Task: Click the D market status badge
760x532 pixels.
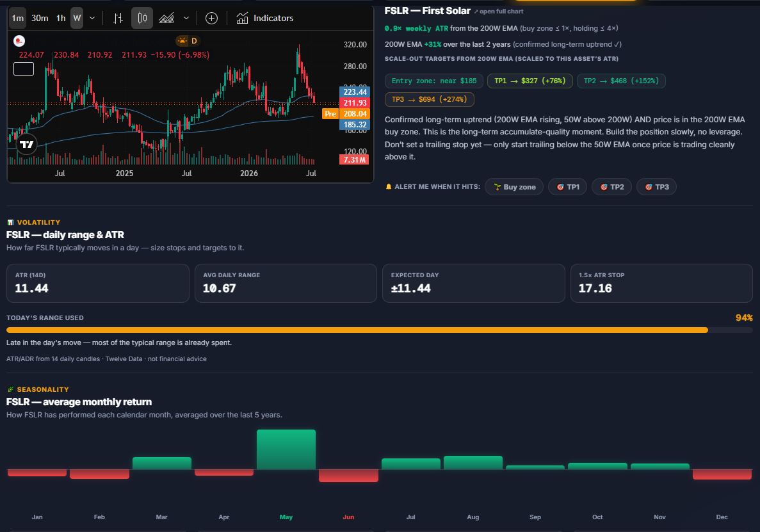Action: point(188,41)
